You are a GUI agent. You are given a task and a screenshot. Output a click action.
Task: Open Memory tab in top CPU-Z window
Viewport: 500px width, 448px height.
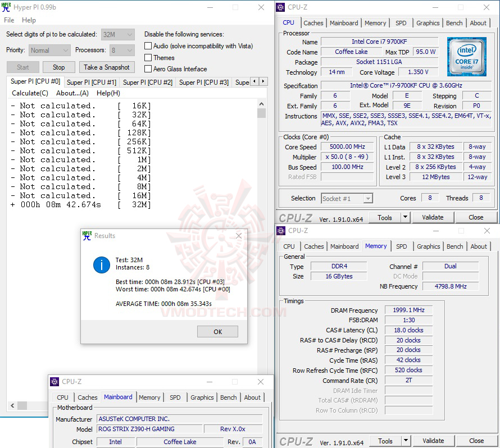(x=375, y=23)
